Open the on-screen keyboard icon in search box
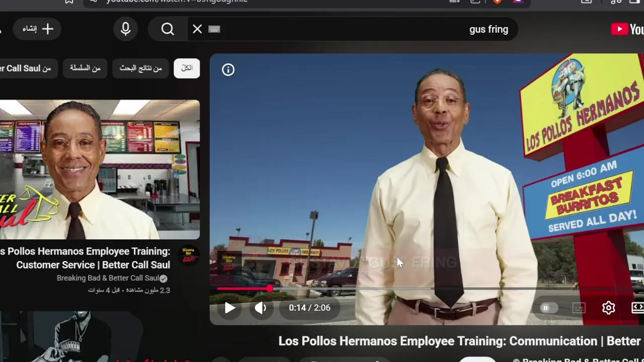The image size is (644, 362). click(x=214, y=29)
